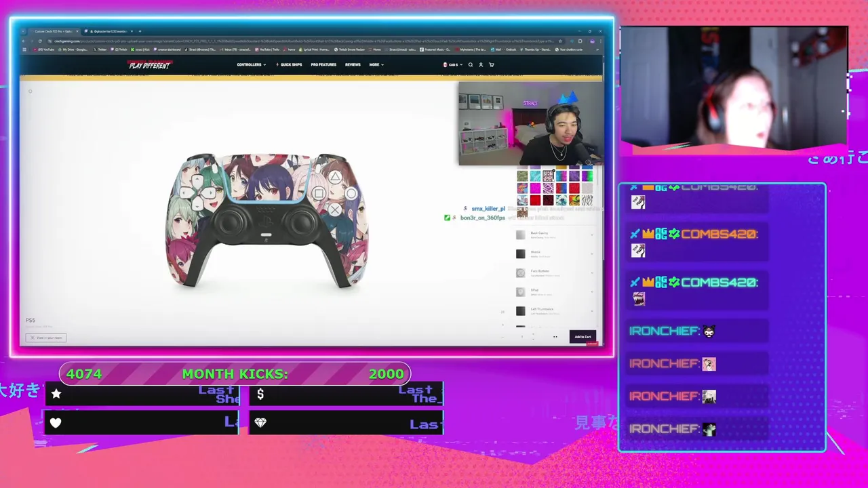The height and width of the screenshot is (488, 868).
Task: Select the bright magenta pattern swatch
Action: 535,188
